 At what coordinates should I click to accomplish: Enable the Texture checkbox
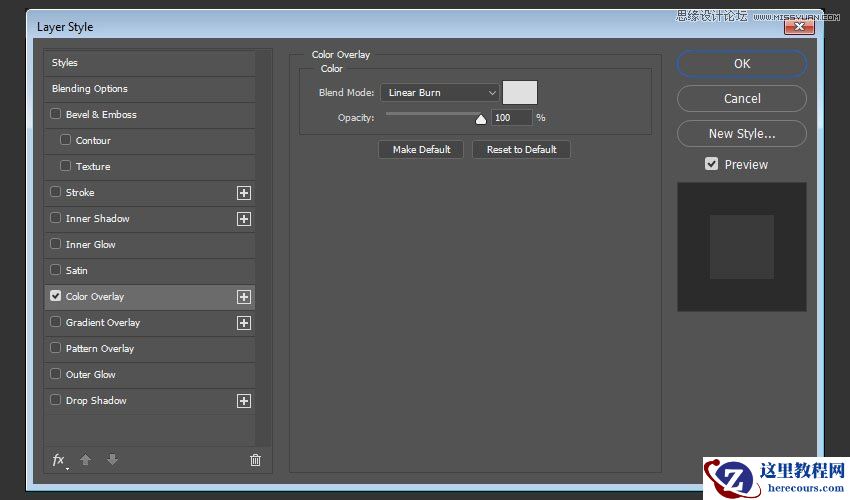(65, 166)
